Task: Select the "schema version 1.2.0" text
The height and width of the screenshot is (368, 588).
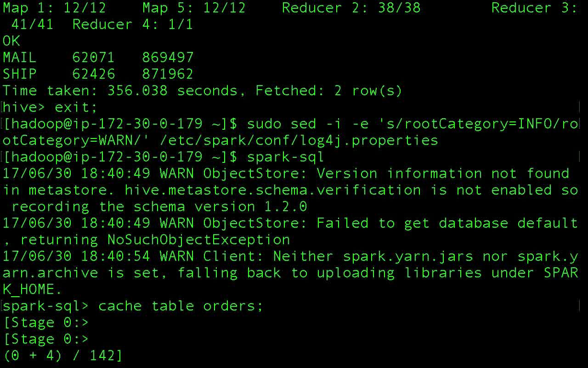Action: pyautogui.click(x=220, y=207)
